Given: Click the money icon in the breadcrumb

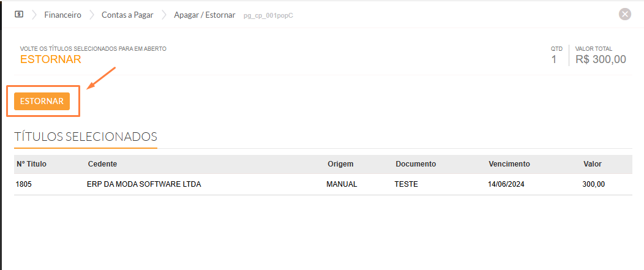Looking at the screenshot, I should click(x=19, y=14).
